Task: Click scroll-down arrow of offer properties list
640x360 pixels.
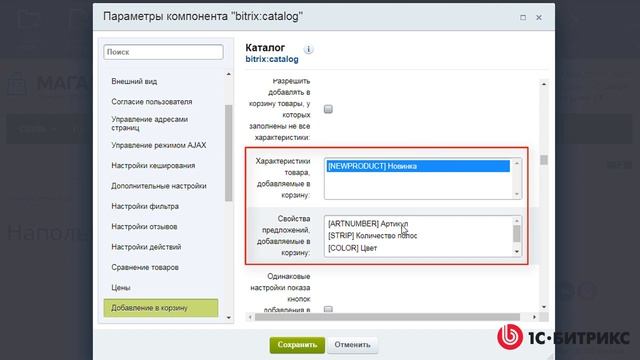Action: (517, 252)
